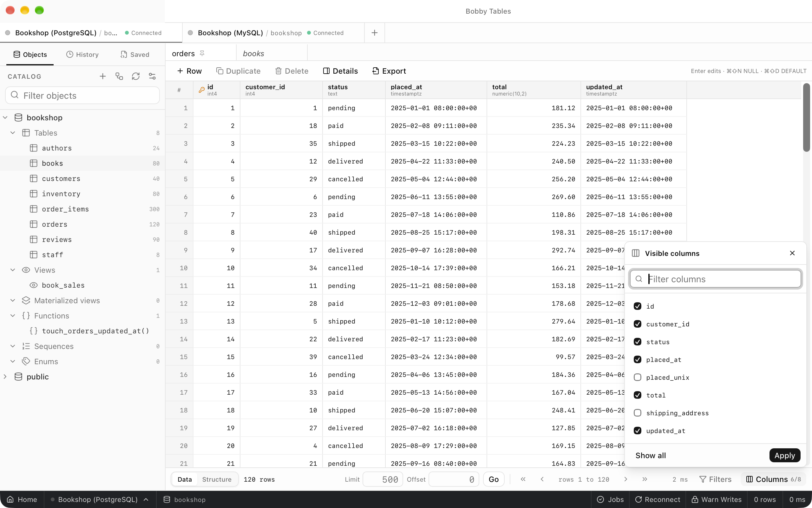The height and width of the screenshot is (508, 812).
Task: Open the customers table
Action: point(82,178)
